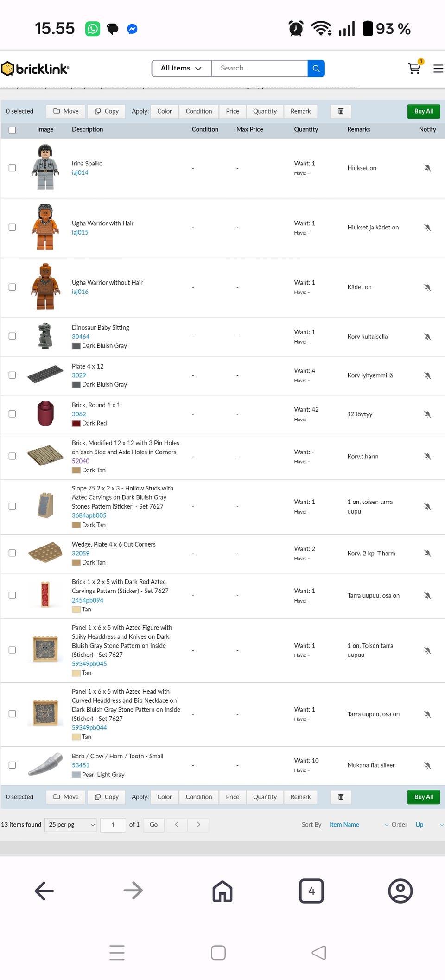The image size is (445, 980).
Task: Toggle notify bell for Irina Spalko
Action: (x=427, y=168)
